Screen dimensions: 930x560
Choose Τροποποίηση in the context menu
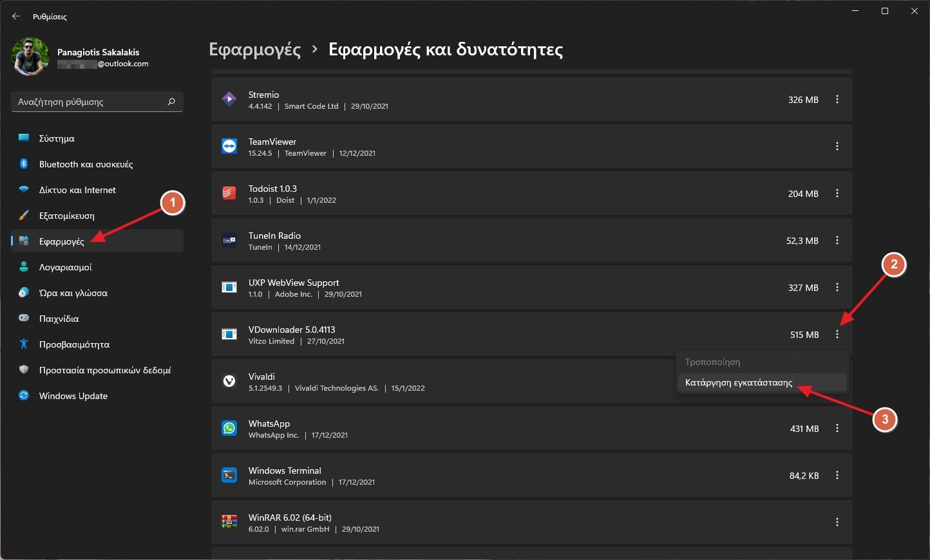pyautogui.click(x=712, y=362)
